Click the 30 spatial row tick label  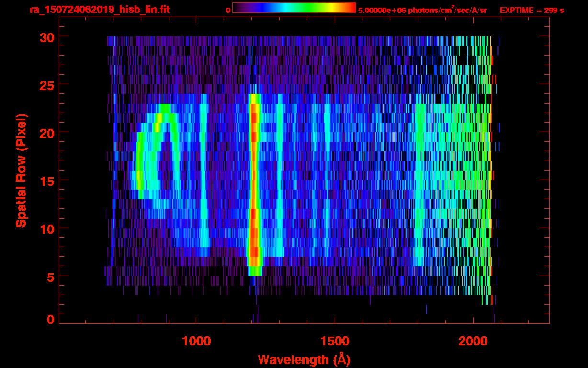coord(46,37)
